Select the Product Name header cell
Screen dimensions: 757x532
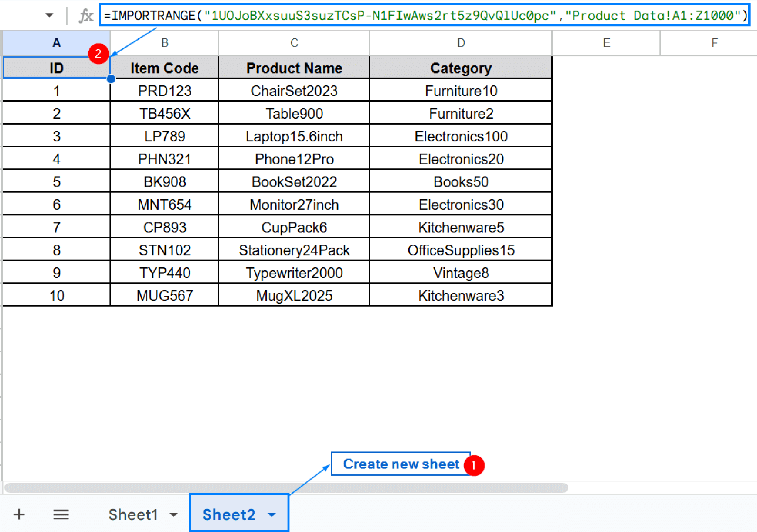[294, 68]
